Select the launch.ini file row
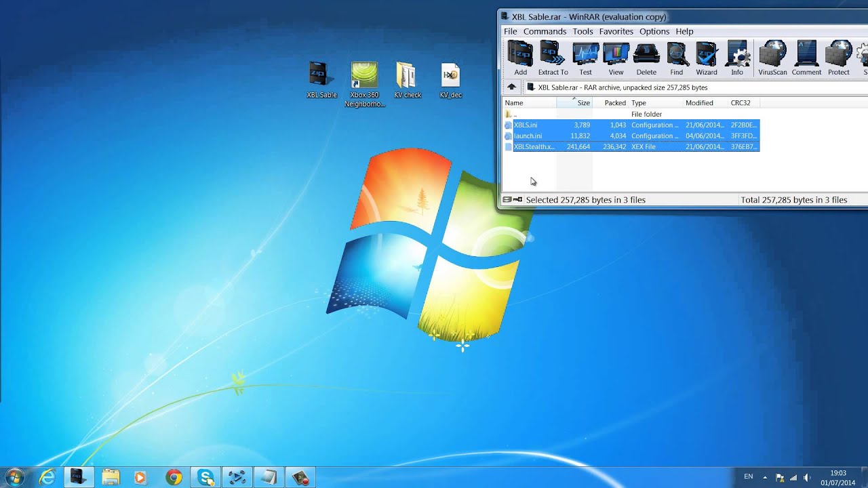The height and width of the screenshot is (488, 868). coord(632,136)
